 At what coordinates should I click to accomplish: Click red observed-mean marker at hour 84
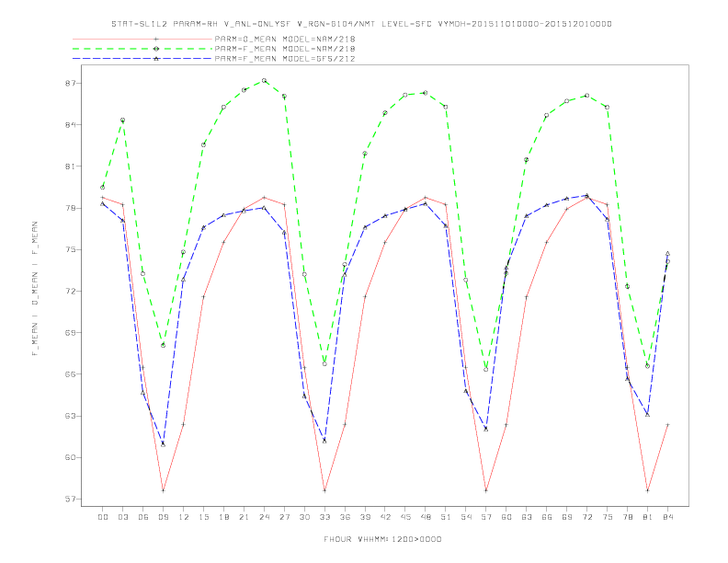667,425
